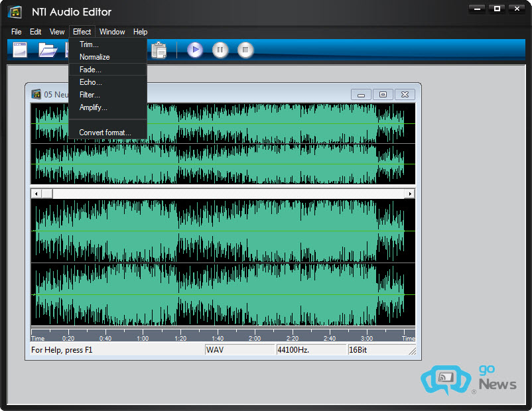The width and height of the screenshot is (532, 411).
Task: Click the WAV format status bar entry
Action: (239, 349)
